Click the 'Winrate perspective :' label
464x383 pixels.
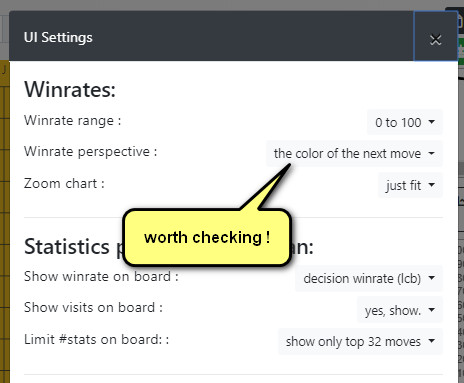click(x=90, y=152)
